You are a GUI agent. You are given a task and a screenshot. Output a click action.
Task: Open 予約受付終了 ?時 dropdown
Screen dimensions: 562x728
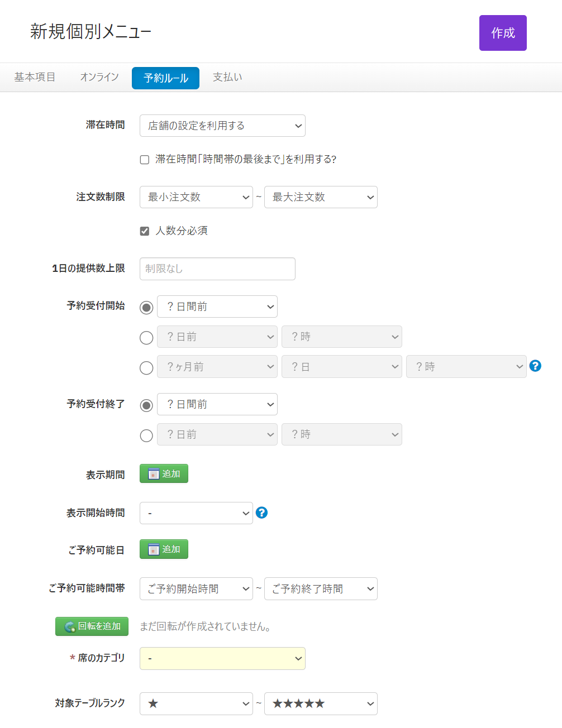[342, 434]
